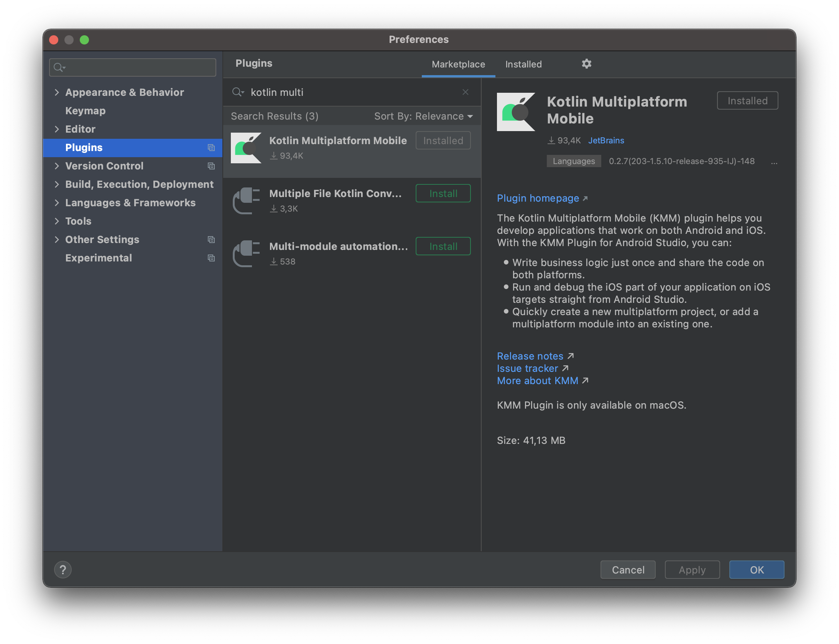Click the version text 0.2.7(203-1.5.10-release-935-IJ)-148
Screen dimensions: 839x644
[681, 161]
